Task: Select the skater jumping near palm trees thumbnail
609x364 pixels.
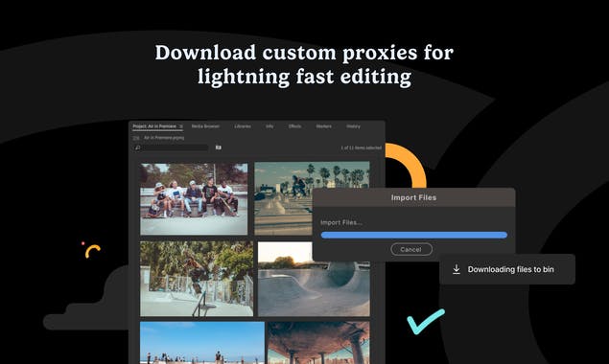Action: [283, 198]
